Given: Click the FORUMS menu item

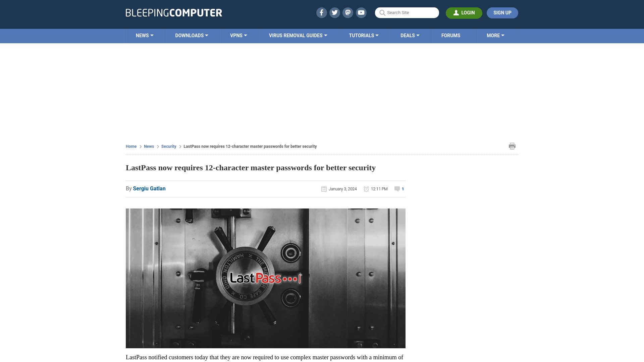Looking at the screenshot, I should click(x=451, y=35).
